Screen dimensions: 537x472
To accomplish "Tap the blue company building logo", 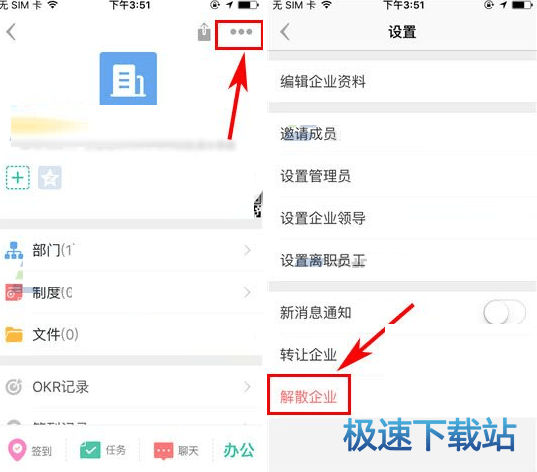I will 128,78.
